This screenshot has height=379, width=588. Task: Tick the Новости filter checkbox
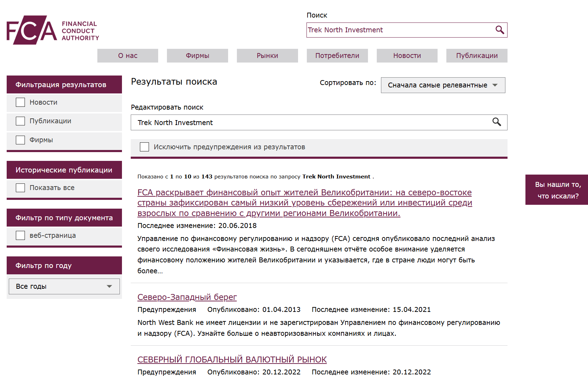tap(20, 102)
